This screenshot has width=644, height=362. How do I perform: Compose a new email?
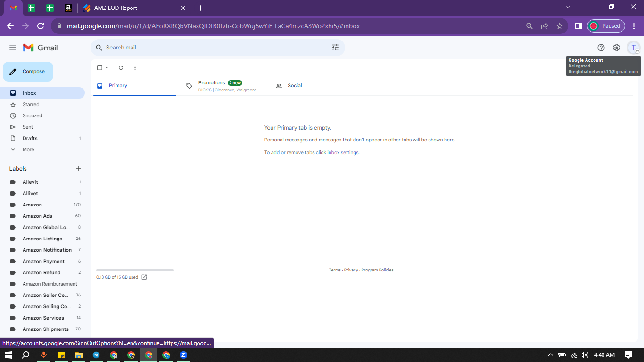(28, 72)
